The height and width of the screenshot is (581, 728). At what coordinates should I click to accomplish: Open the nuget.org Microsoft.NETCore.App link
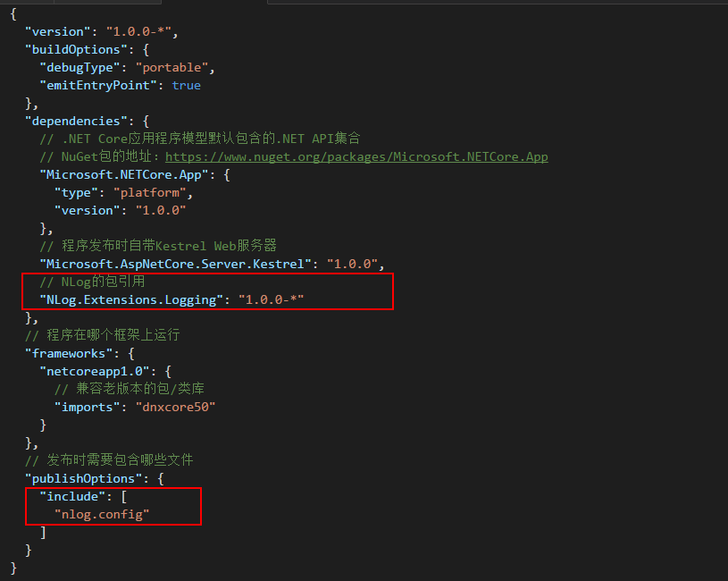tap(356, 157)
